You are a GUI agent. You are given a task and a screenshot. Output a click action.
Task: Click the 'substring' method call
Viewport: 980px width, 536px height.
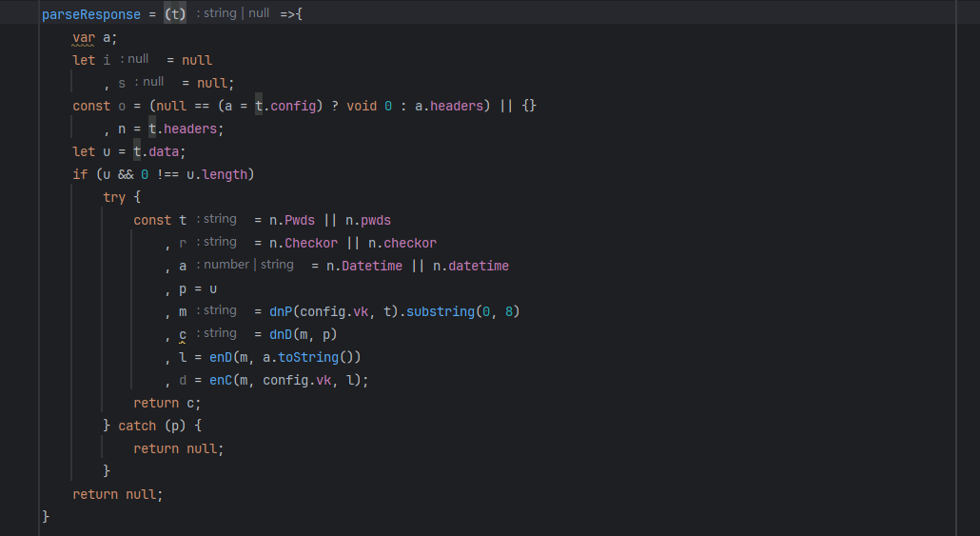click(440, 311)
